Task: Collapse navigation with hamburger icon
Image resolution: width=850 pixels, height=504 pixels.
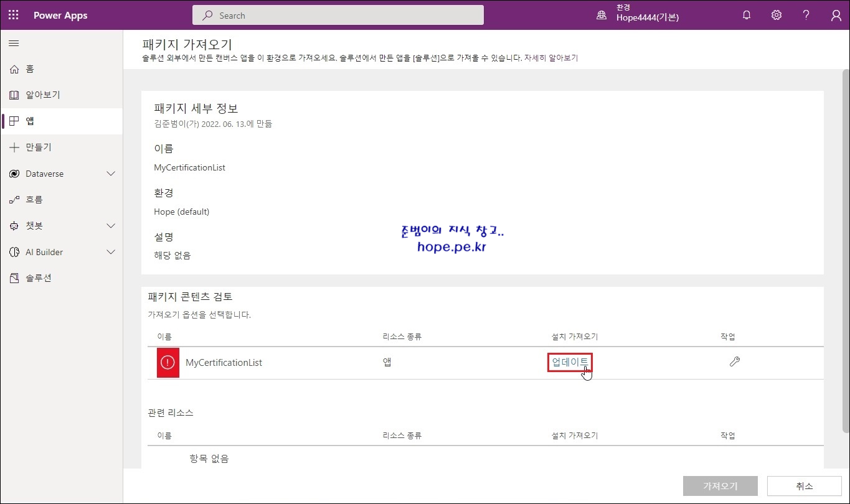Action: click(x=14, y=43)
